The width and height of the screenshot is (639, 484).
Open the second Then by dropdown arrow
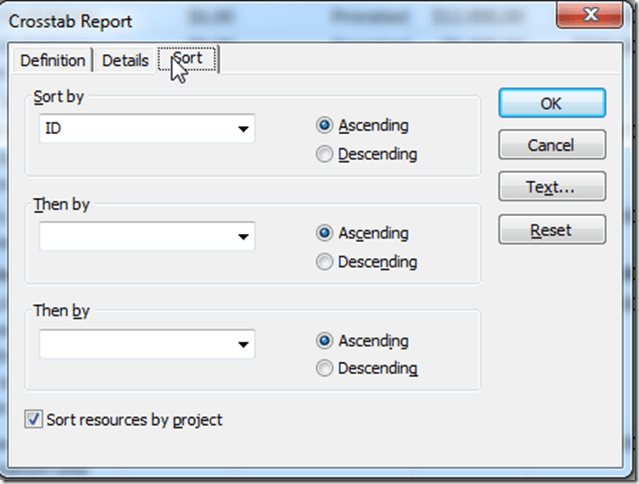point(243,345)
